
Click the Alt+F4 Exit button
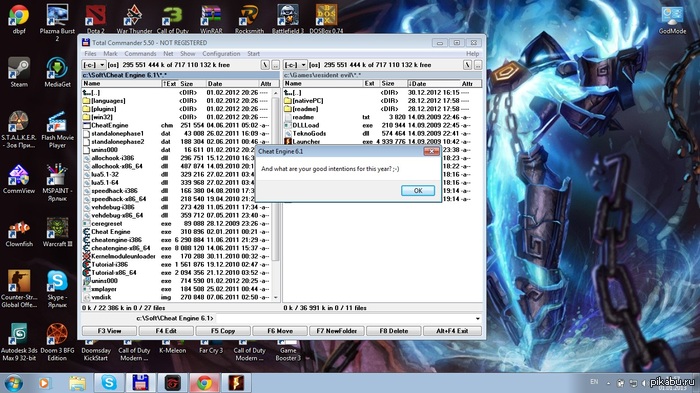click(x=452, y=331)
